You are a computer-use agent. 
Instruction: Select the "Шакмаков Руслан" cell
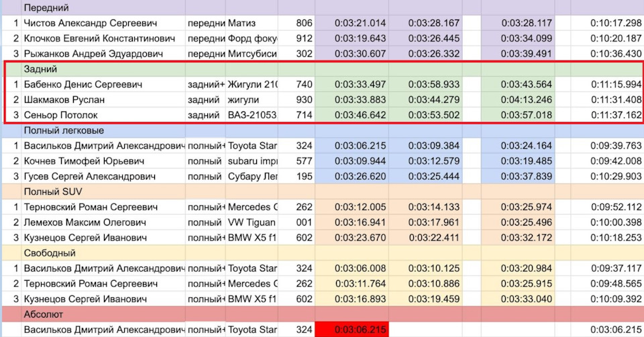click(64, 100)
